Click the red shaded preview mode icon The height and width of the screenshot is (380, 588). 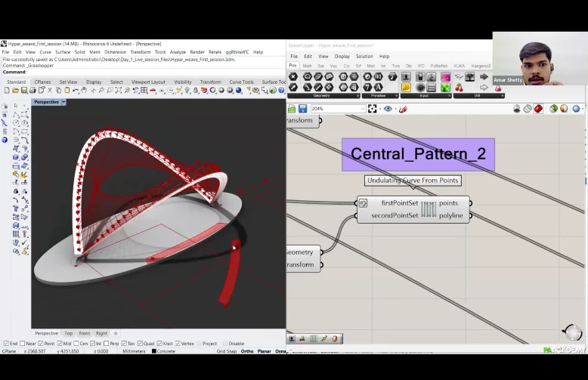[x=538, y=109]
